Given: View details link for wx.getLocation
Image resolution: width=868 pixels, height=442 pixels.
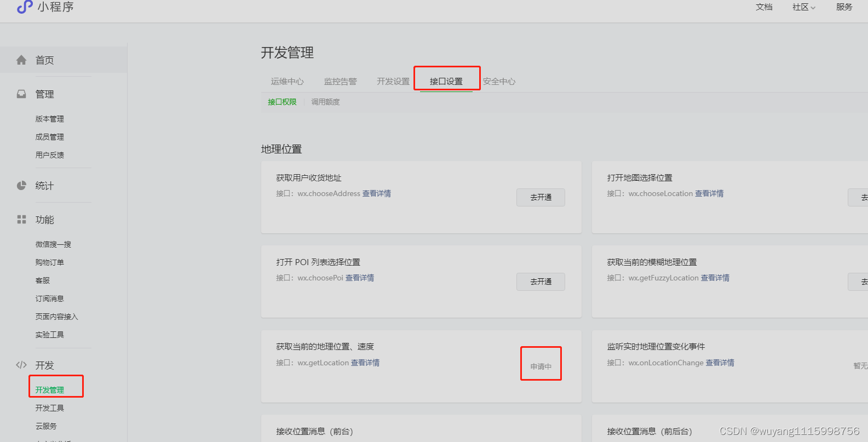Looking at the screenshot, I should point(365,363).
